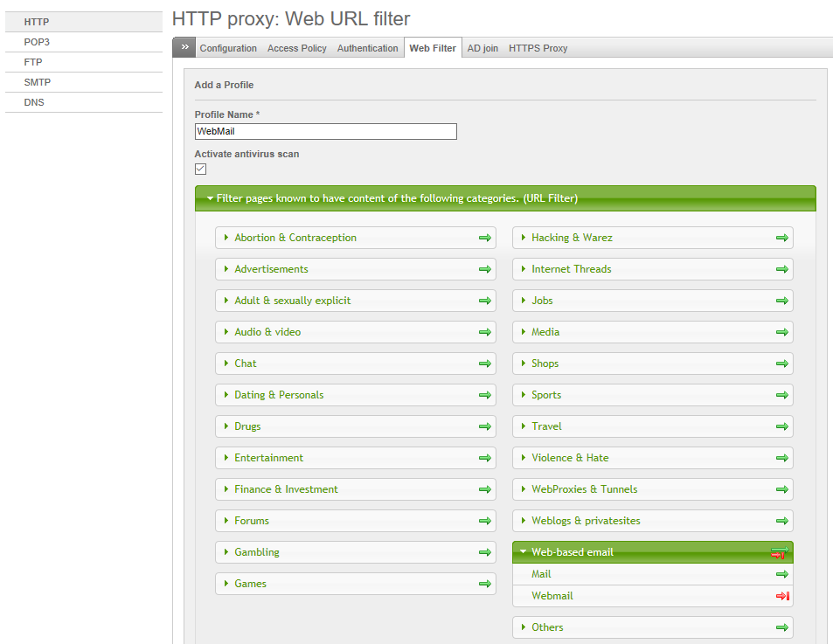Viewport: 833px width, 644px height.
Task: Open the POP3 proxy section in sidebar
Action: point(38,42)
